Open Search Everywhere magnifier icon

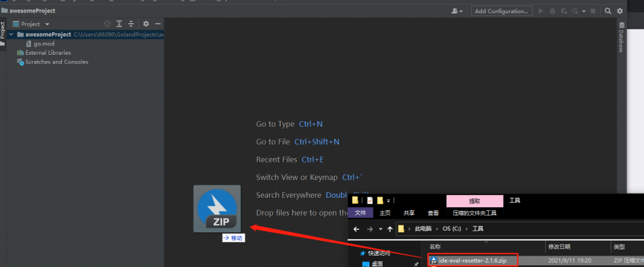click(x=608, y=11)
